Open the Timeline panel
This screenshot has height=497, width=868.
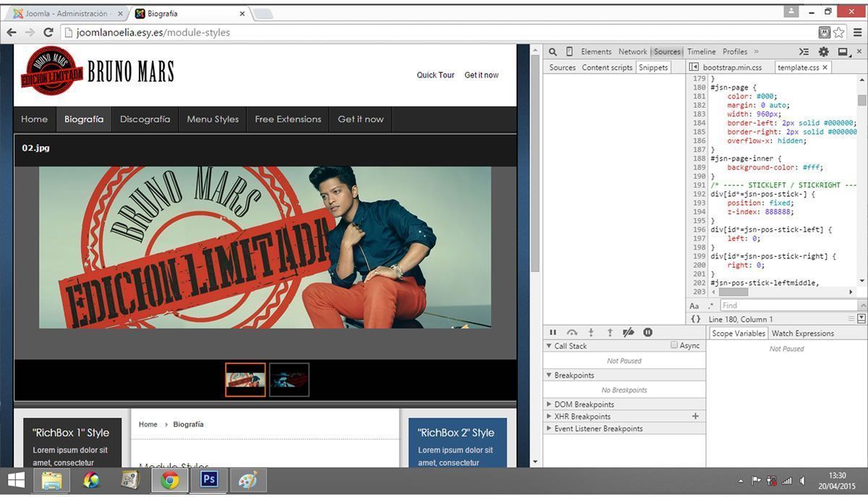click(x=702, y=51)
